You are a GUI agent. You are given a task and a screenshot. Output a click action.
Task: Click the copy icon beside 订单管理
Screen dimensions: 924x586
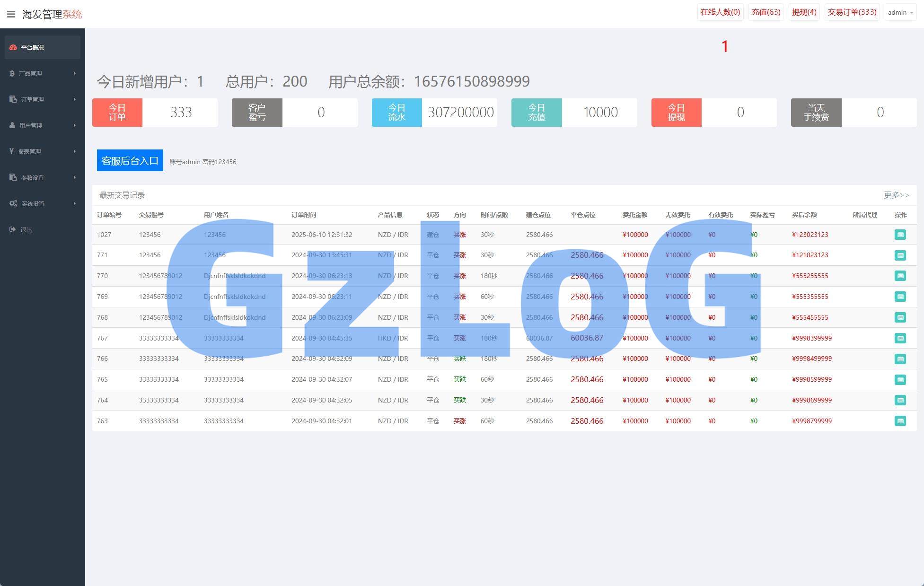pyautogui.click(x=13, y=99)
